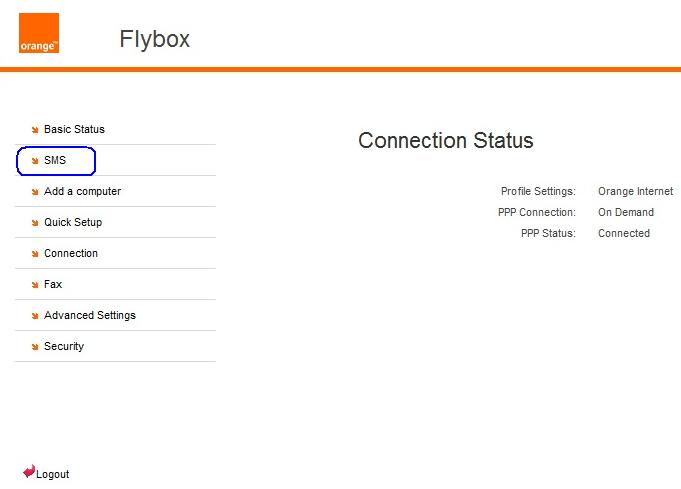Open the Connection menu entry
This screenshot has height=489, width=681.
(71, 253)
